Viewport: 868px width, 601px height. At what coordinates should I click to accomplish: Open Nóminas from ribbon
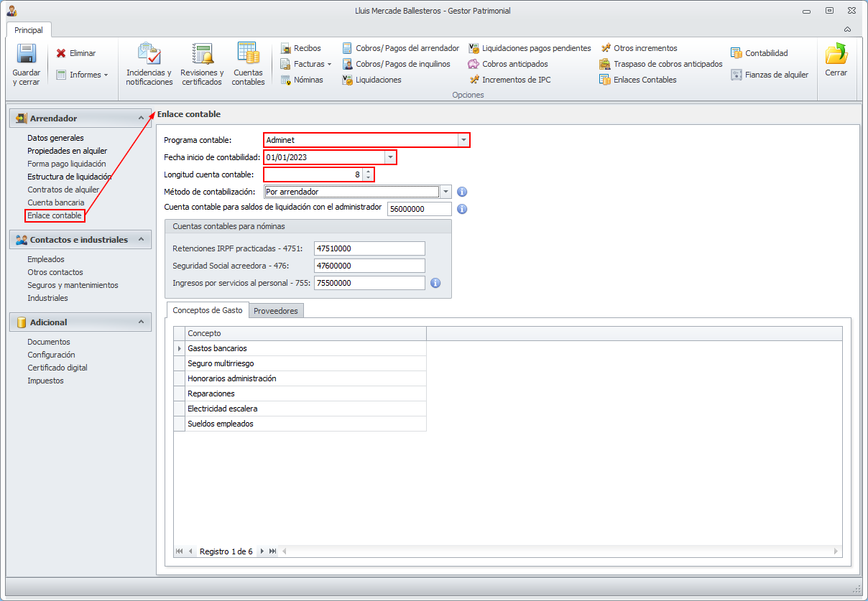pos(302,80)
